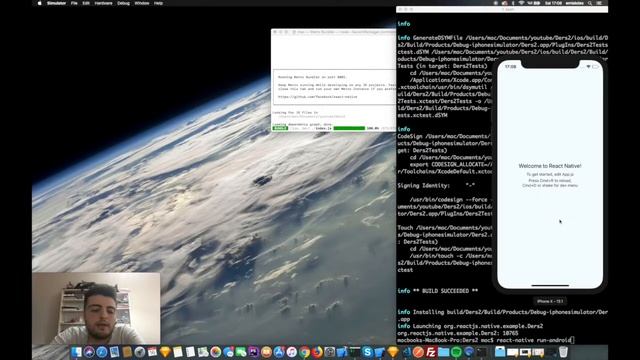This screenshot has width=640, height=360.
Task: Open App Store in the dock
Action: [279, 352]
